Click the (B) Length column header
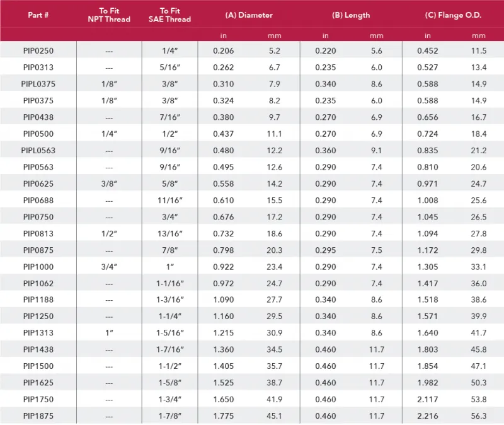The width and height of the screenshot is (504, 425). [x=351, y=15]
